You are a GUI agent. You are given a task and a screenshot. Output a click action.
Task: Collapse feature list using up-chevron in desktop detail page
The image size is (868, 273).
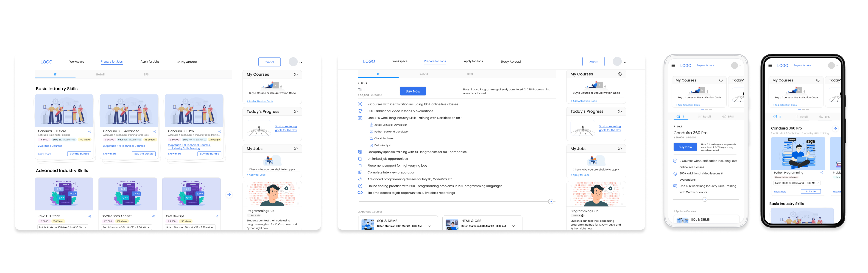[x=551, y=201]
